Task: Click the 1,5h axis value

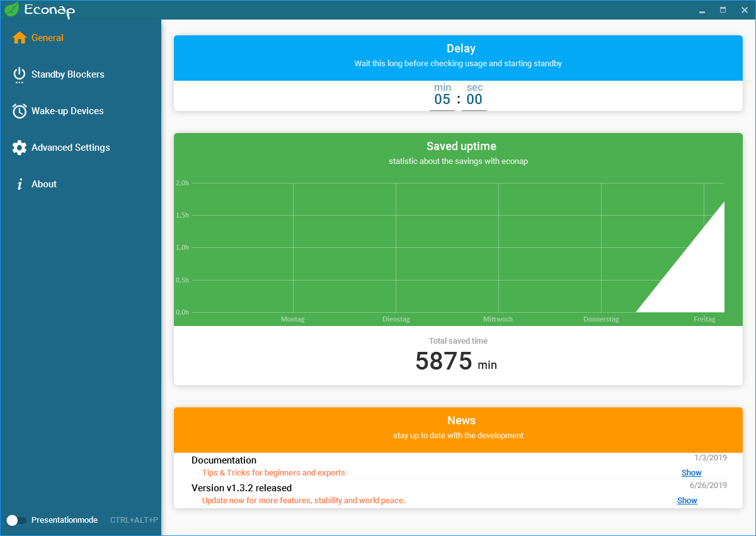Action: coord(182,216)
